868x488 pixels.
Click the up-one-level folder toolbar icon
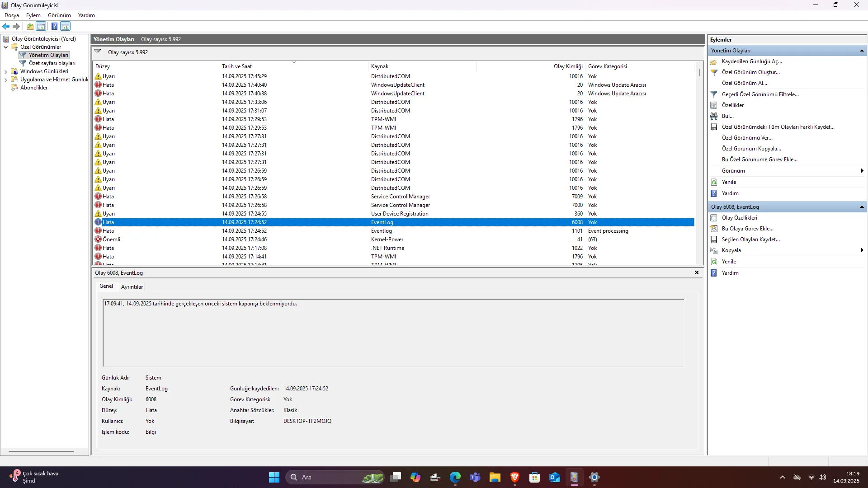pos(30,26)
